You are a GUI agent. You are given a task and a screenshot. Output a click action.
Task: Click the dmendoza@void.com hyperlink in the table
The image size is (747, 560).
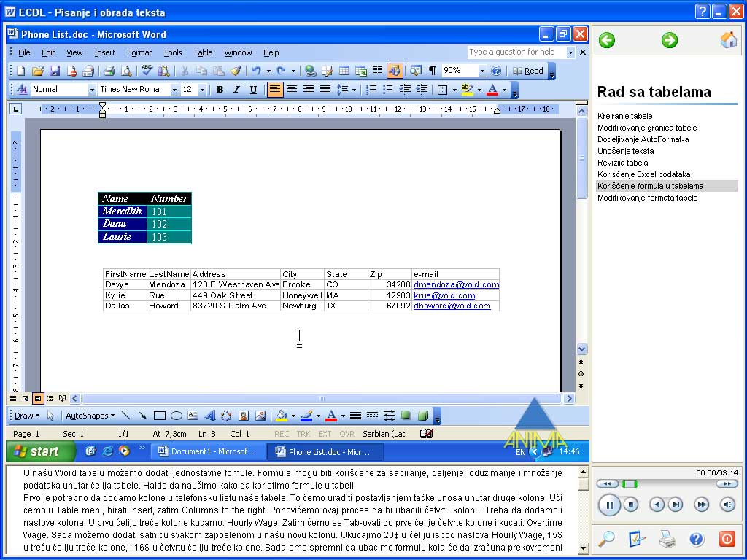pos(456,284)
